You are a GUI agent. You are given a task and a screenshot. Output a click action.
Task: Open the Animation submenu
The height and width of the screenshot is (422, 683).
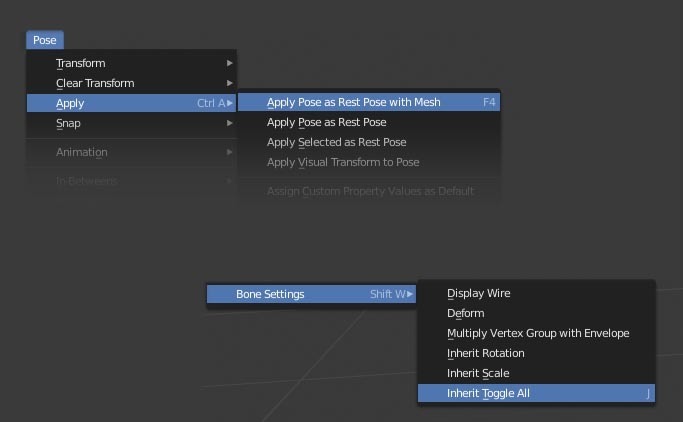[82, 152]
